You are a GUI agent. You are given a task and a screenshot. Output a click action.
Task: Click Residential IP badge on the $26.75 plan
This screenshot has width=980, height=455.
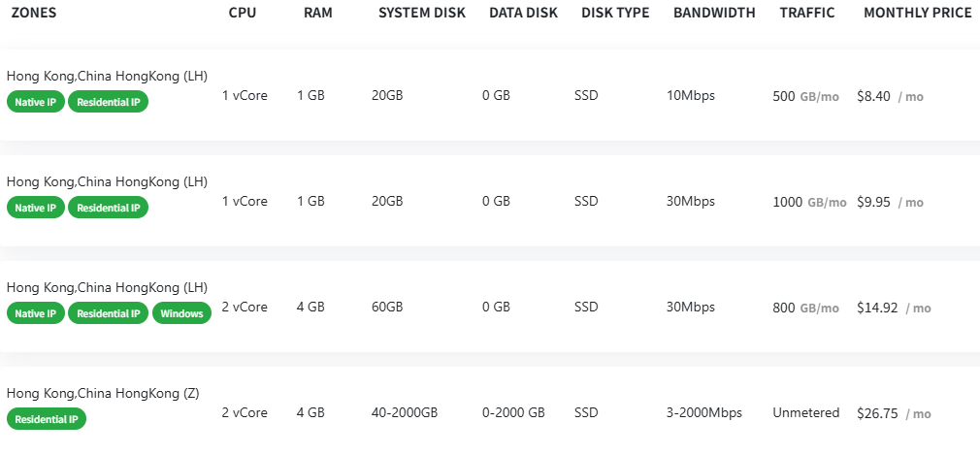(x=47, y=419)
